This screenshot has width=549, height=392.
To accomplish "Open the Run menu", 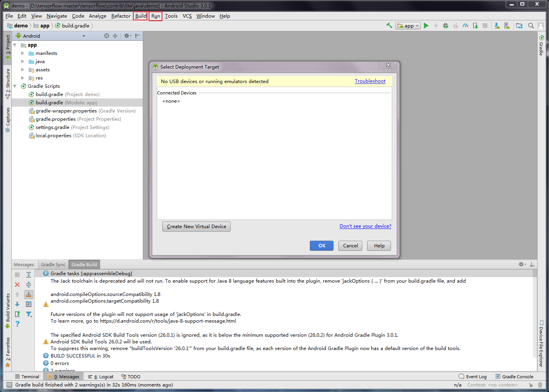I will point(156,16).
